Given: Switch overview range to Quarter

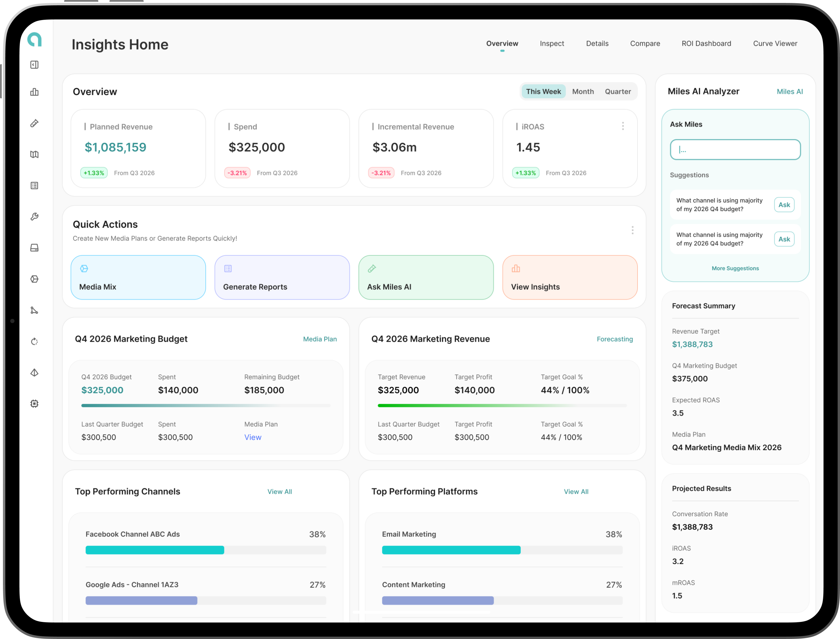Looking at the screenshot, I should coord(618,92).
